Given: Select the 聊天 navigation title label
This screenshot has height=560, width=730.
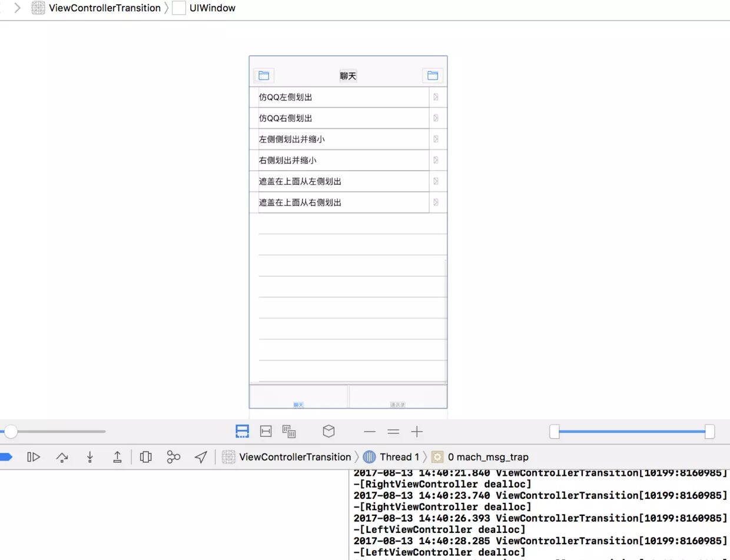Looking at the screenshot, I should (348, 76).
